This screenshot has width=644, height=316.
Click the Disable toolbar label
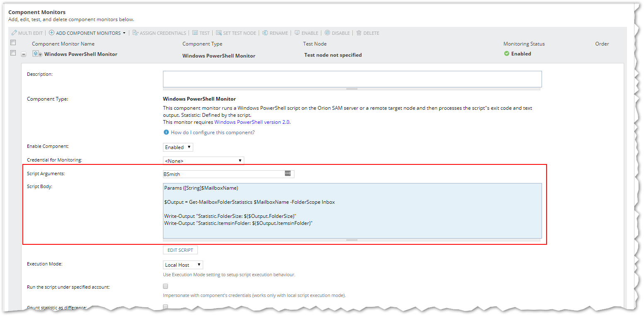341,33
